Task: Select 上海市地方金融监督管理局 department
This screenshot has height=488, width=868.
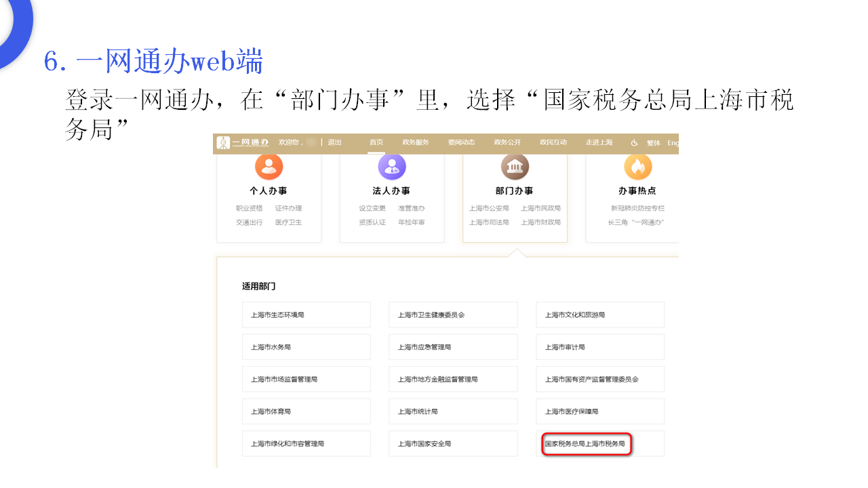Action: (x=453, y=380)
